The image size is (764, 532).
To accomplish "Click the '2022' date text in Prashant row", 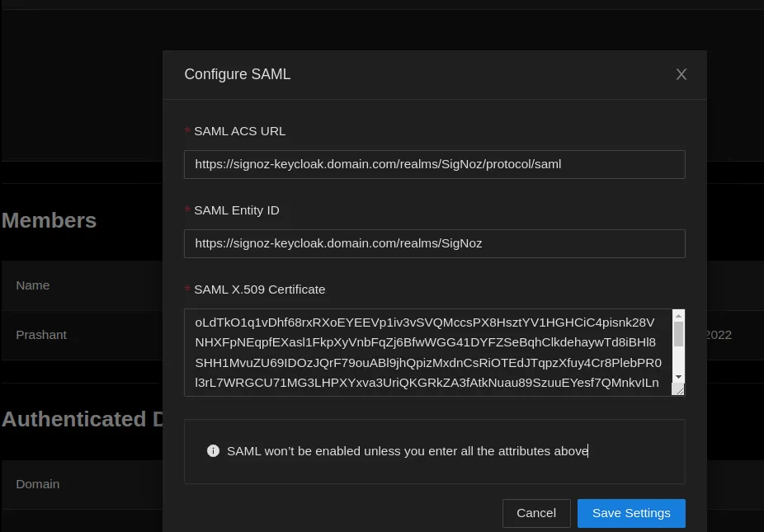I will coord(719,335).
